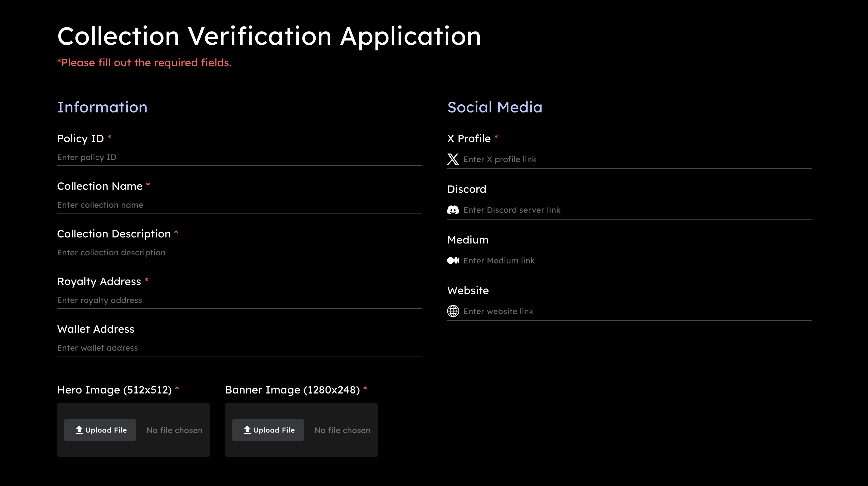Upload a file for Banner Image
868x486 pixels.
click(x=268, y=430)
